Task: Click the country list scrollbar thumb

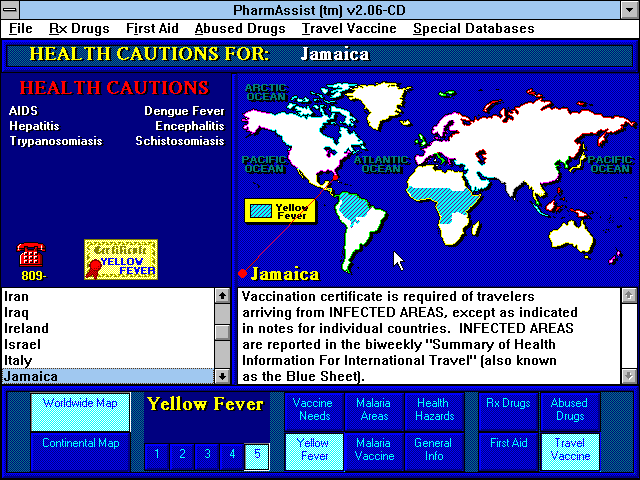Action: coord(222,332)
